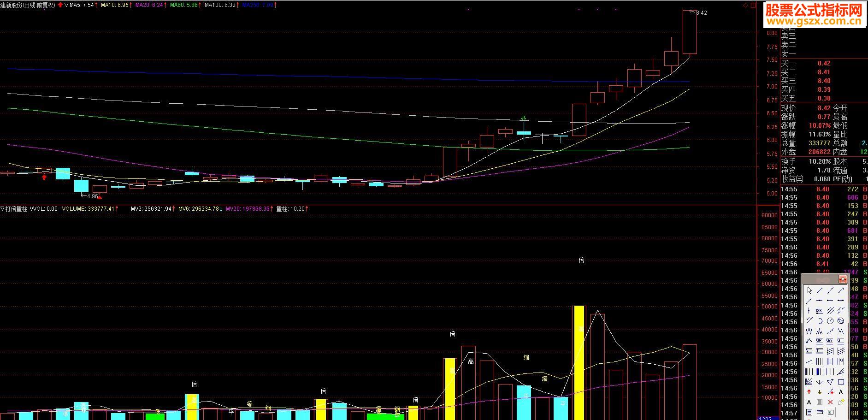The image size is (868, 420).
Task: Select the GA golden lines tool
Action: (x=830, y=341)
